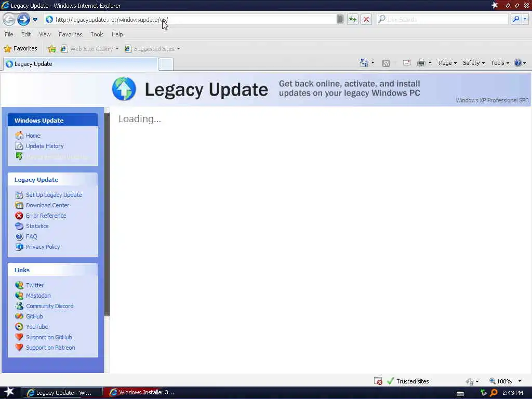
Task: Click the 100% zoom level button
Action: point(500,381)
